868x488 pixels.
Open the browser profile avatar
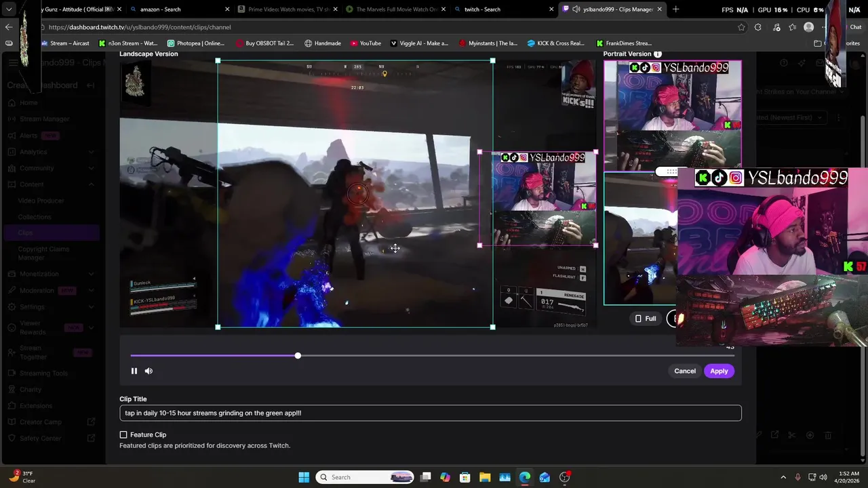808,27
